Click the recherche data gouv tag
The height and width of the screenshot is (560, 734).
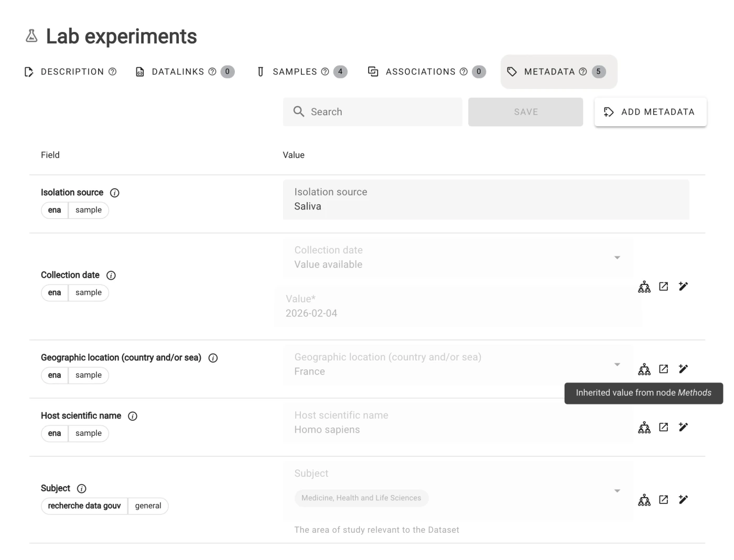pyautogui.click(x=84, y=506)
